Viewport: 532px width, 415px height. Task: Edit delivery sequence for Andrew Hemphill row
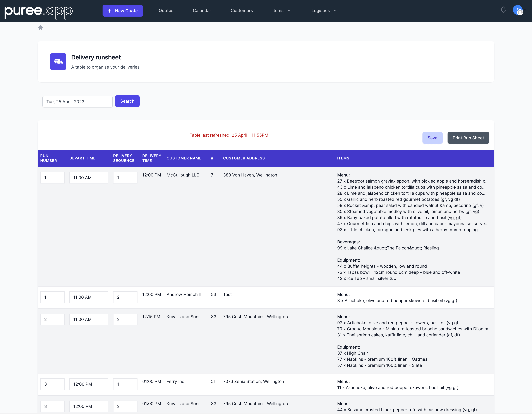click(x=125, y=297)
